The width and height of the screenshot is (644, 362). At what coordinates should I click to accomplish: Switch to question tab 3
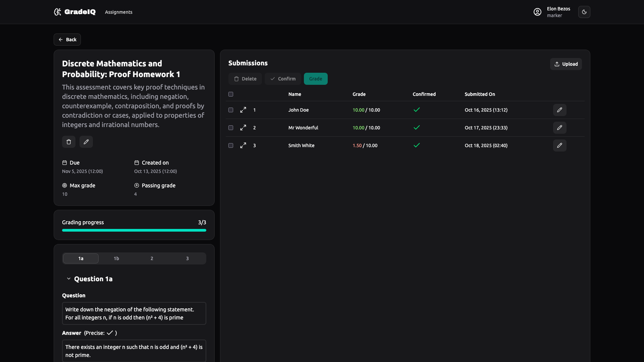click(x=187, y=258)
